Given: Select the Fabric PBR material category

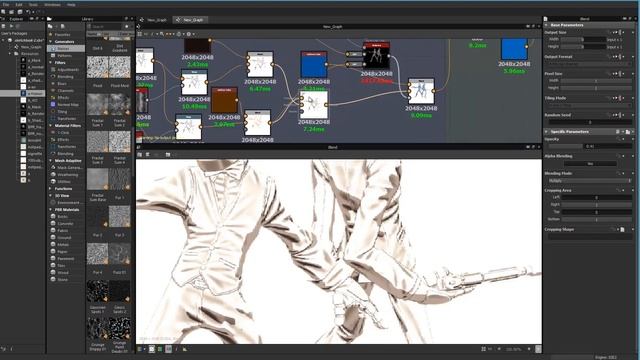Looking at the screenshot, I should point(62,231).
